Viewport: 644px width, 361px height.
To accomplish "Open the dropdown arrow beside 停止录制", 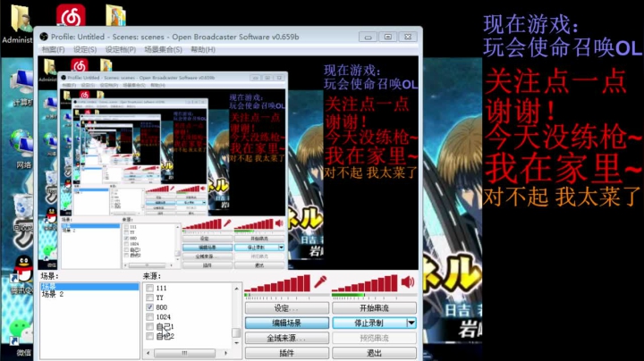I will point(411,323).
